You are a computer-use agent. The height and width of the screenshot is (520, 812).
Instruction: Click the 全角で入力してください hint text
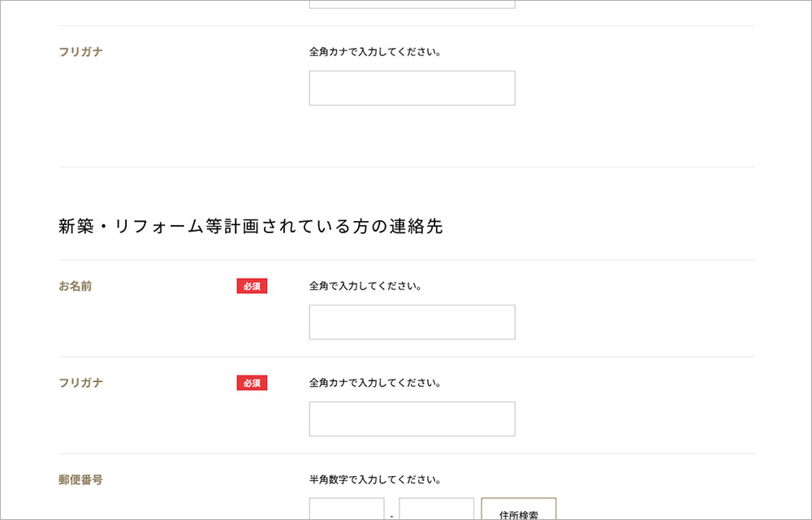[365, 286]
